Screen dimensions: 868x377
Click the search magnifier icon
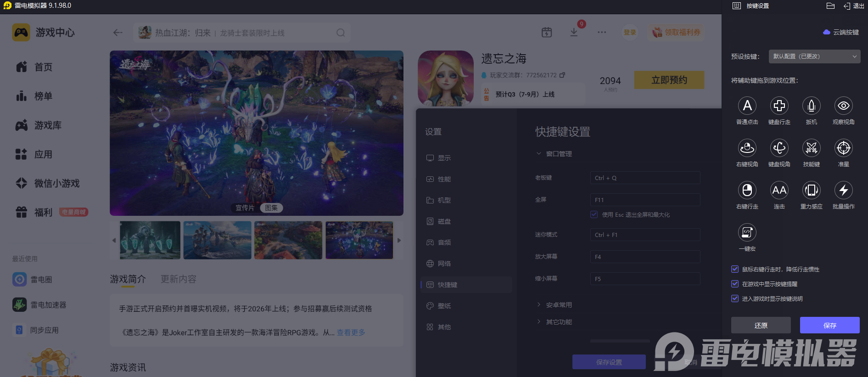(340, 33)
